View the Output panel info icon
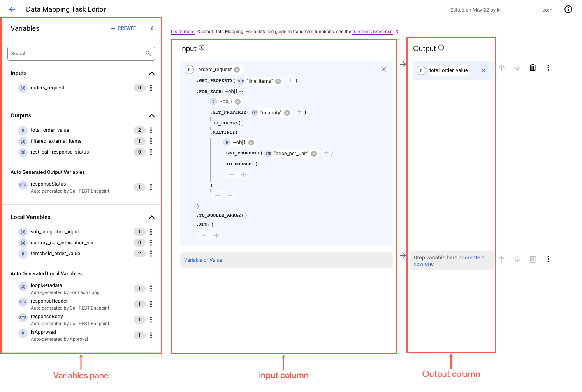 pyautogui.click(x=441, y=47)
